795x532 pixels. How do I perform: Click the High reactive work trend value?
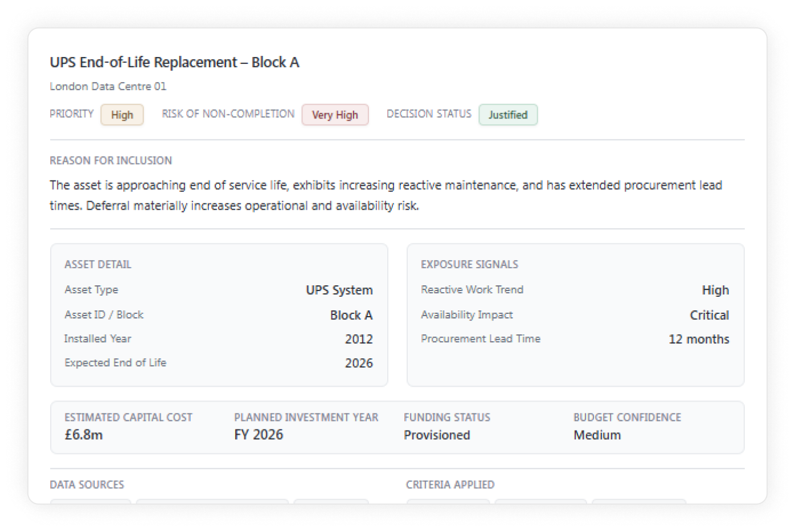[715, 290]
